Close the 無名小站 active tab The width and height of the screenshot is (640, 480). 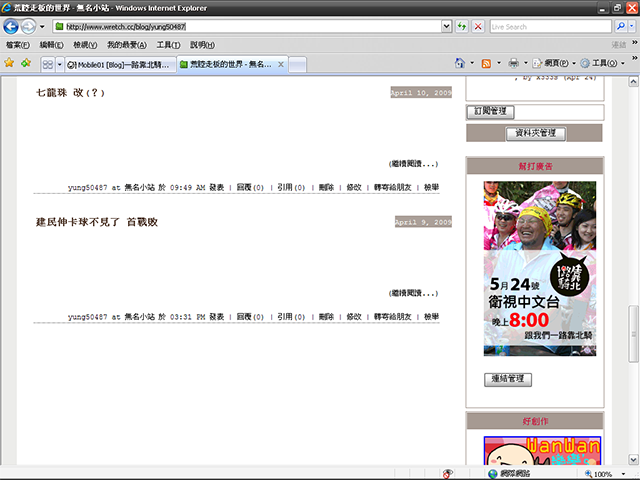coord(281,64)
